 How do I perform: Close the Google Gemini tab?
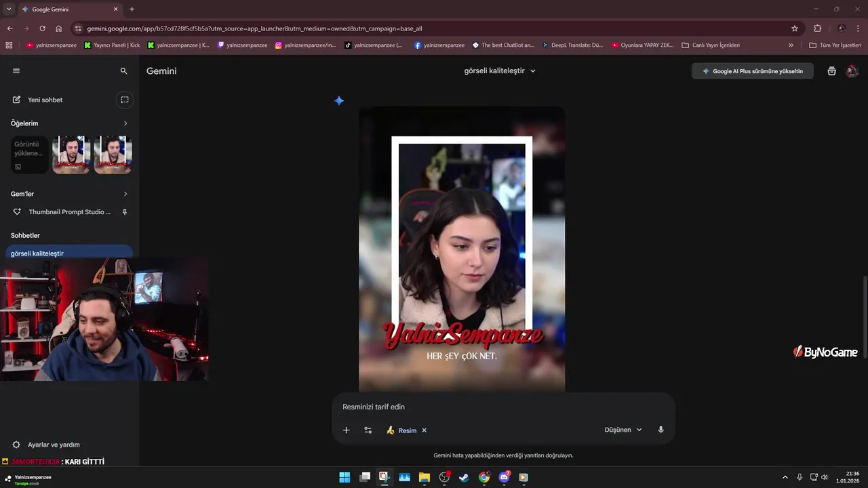115,9
